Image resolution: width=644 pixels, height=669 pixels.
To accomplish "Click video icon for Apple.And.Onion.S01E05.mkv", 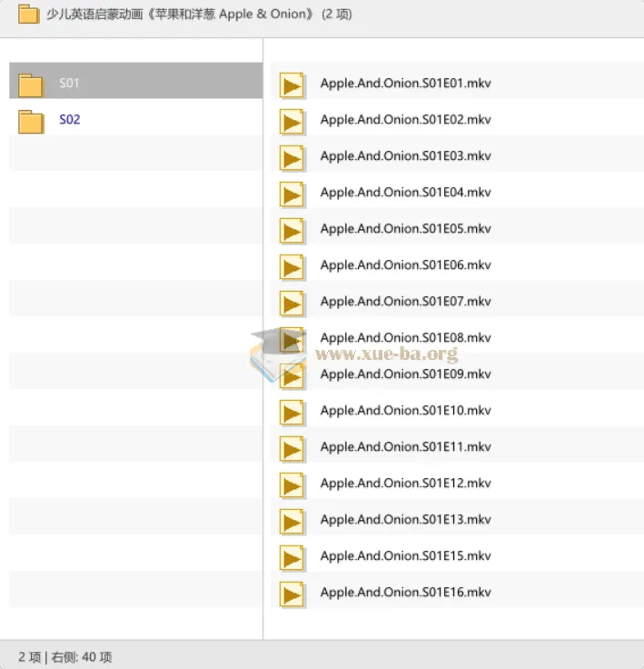I will (x=292, y=231).
